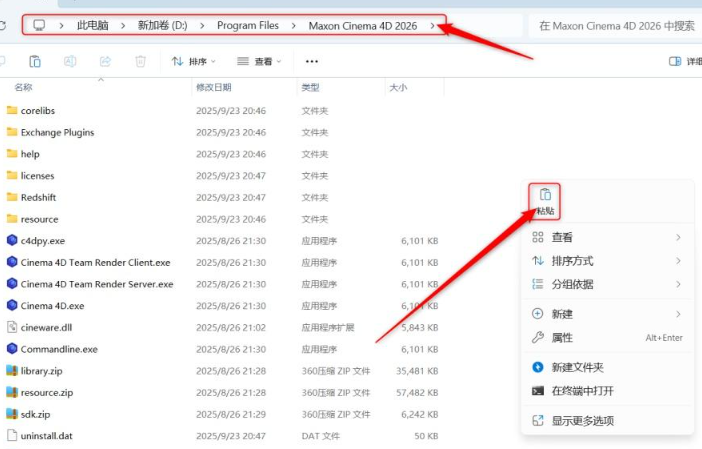
Task: Sort by the 名称 column header
Action: coord(23,87)
